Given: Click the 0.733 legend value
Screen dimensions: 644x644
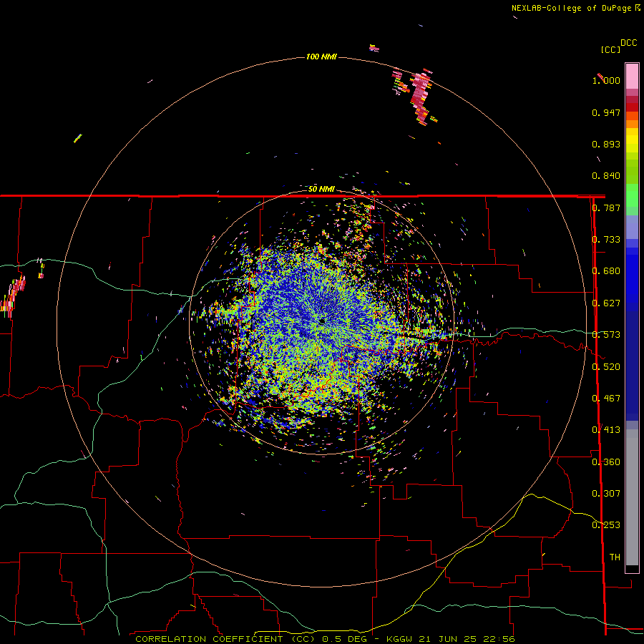Looking at the screenshot, I should click(x=606, y=240).
